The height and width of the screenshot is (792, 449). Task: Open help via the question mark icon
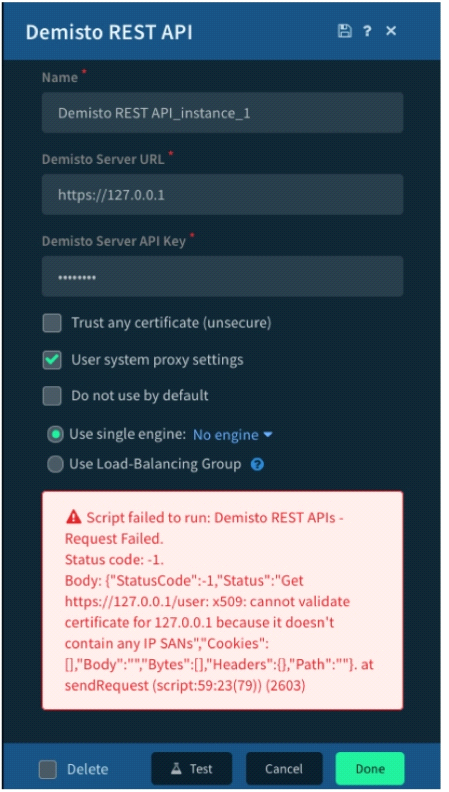tap(367, 31)
